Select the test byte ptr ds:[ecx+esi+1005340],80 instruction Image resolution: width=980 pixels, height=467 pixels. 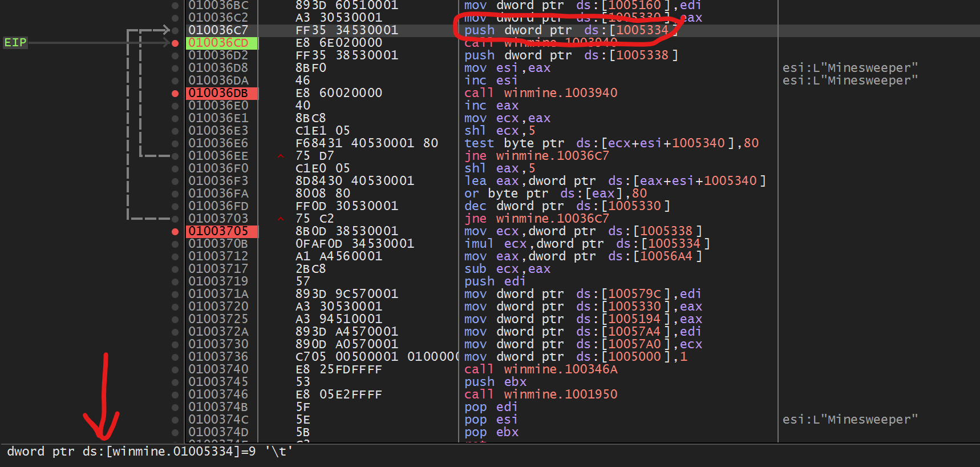point(612,143)
